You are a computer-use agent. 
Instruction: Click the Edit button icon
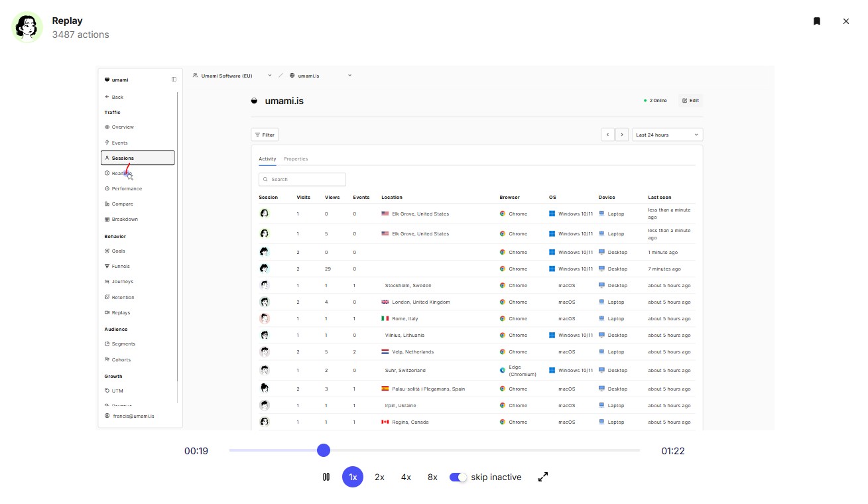coord(685,101)
